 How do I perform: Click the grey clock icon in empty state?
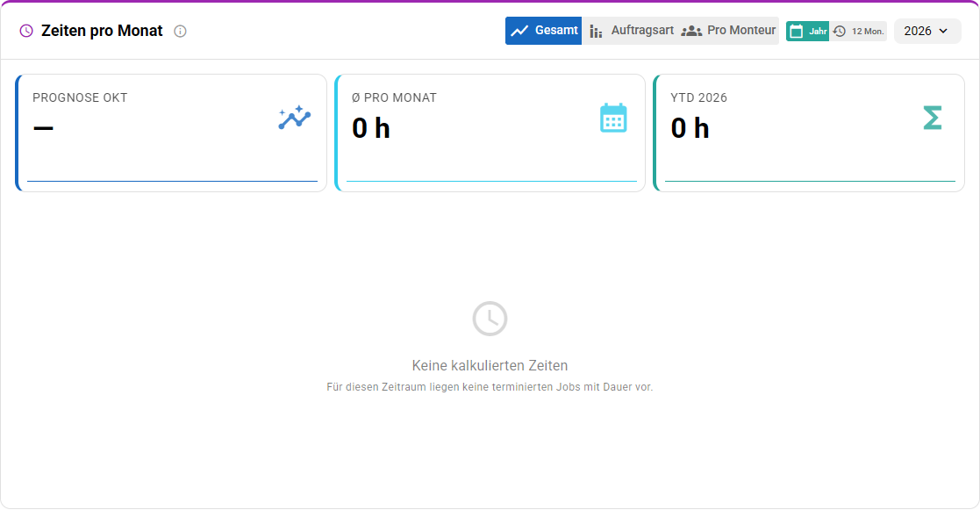pos(490,319)
